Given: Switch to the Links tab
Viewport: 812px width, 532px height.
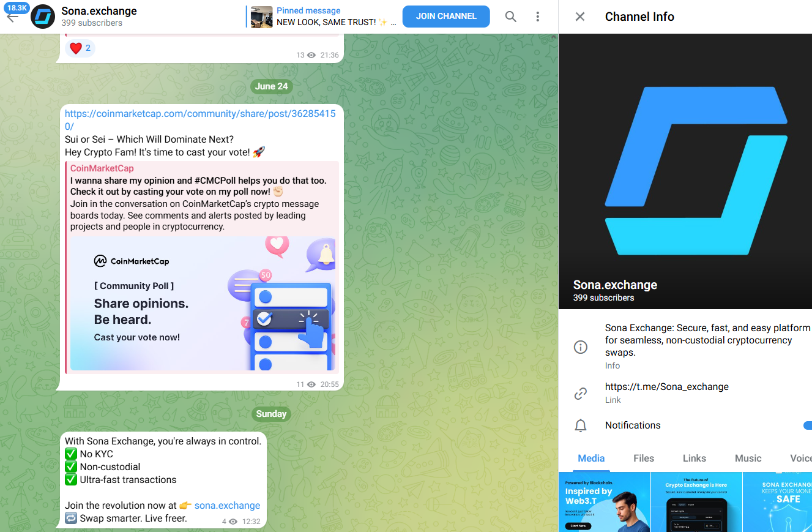Looking at the screenshot, I should coord(695,458).
